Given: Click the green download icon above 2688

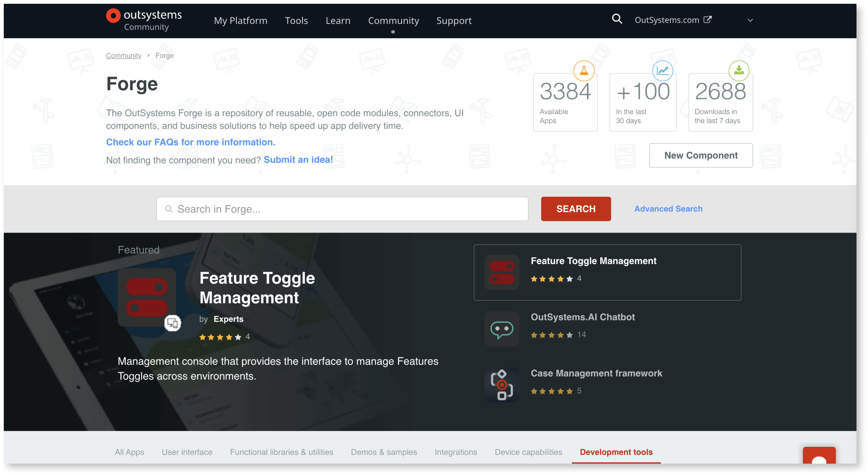Looking at the screenshot, I should click(x=738, y=70).
